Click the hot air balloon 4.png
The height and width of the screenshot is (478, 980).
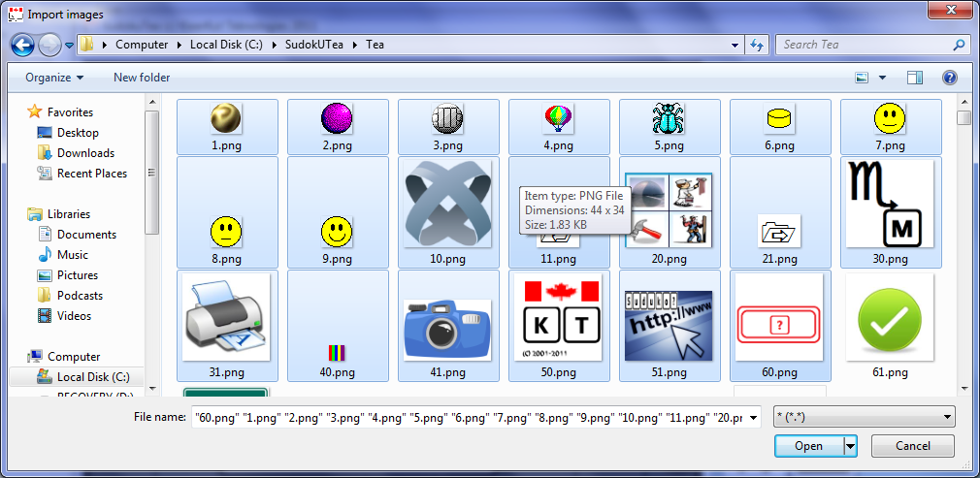coord(558,119)
